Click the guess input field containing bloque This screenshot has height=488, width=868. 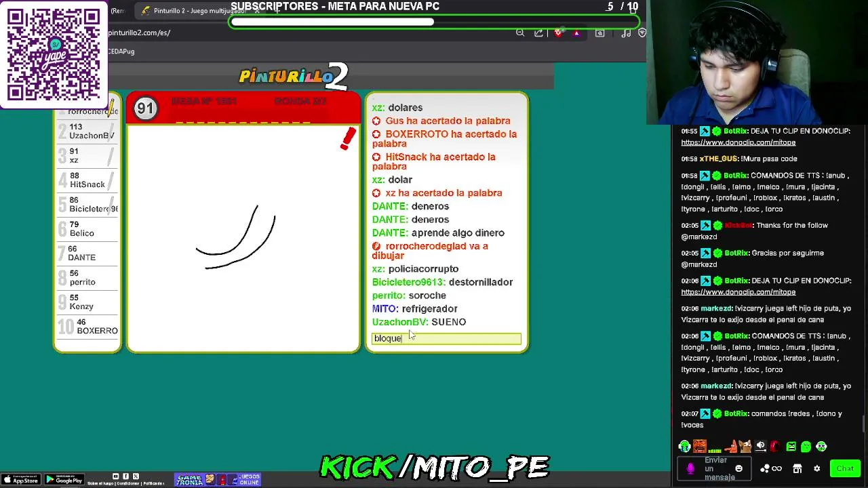[446, 338]
